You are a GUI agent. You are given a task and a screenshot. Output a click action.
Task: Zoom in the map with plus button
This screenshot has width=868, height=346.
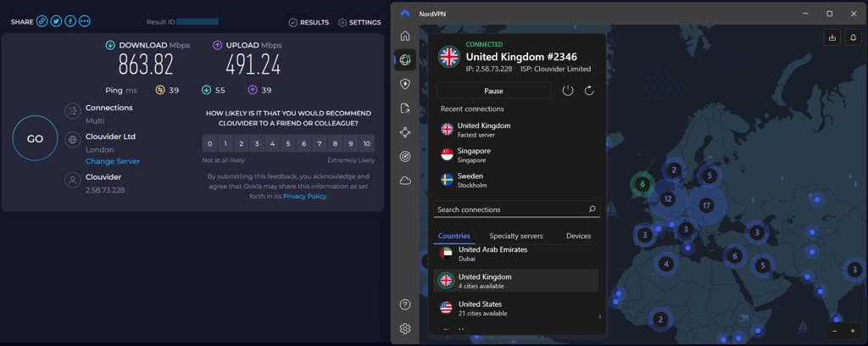853,331
